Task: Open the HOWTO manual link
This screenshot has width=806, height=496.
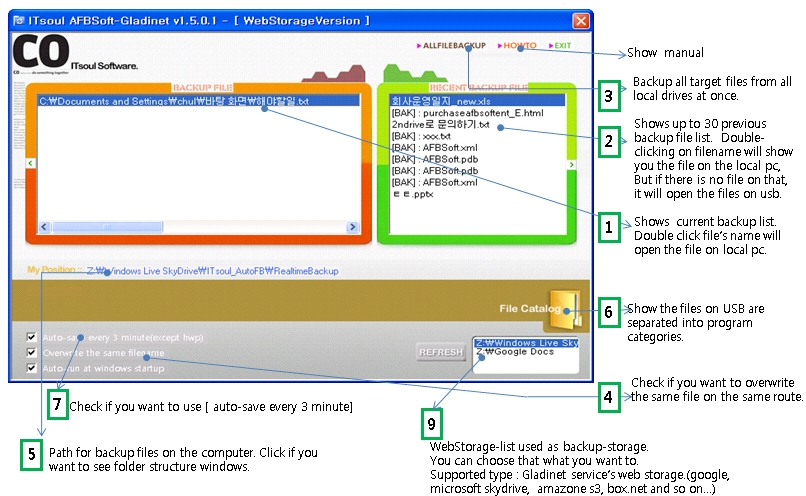Action: click(x=518, y=46)
